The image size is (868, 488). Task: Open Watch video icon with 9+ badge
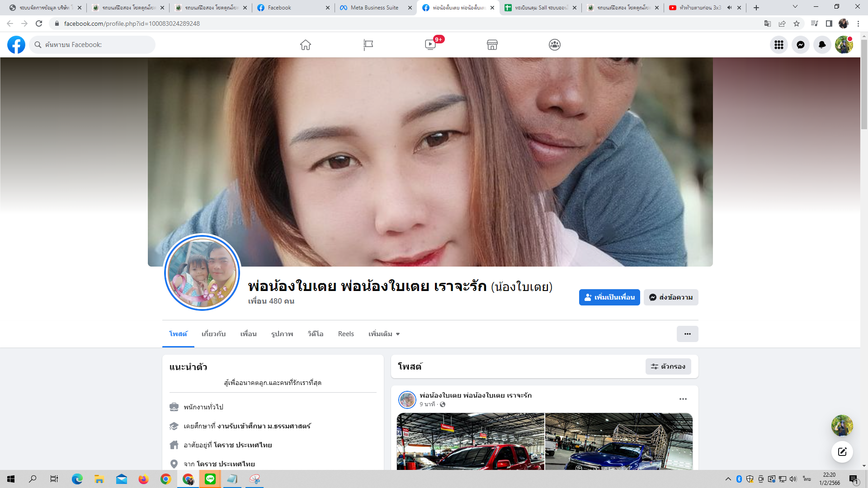click(x=430, y=45)
